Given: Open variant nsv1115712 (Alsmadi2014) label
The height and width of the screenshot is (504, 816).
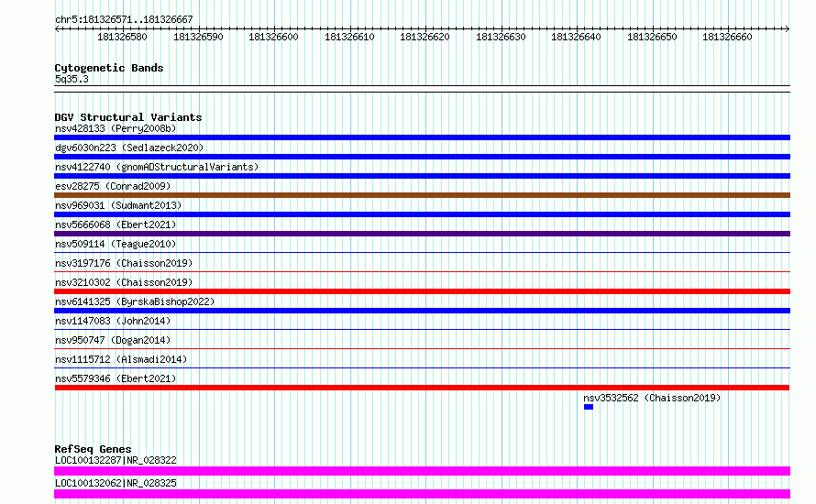Looking at the screenshot, I should point(121,359).
